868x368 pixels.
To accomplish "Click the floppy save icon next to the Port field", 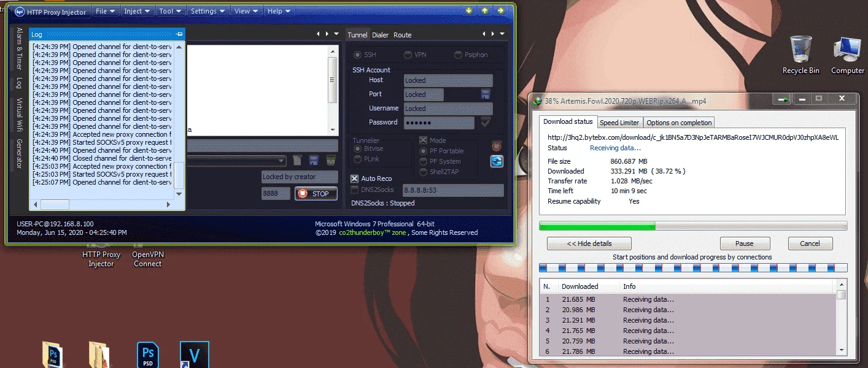I will (x=486, y=94).
